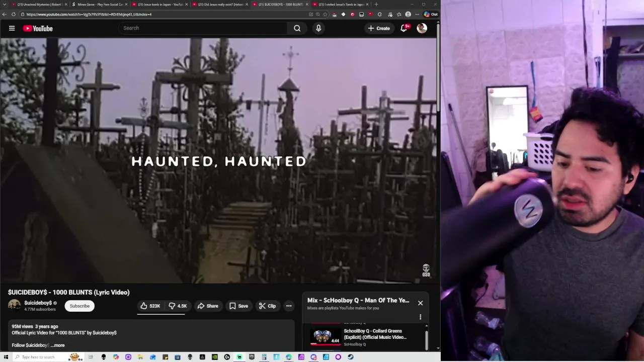The height and width of the screenshot is (362, 644).
Task: Open a new browser tab
Action: pos(376,5)
